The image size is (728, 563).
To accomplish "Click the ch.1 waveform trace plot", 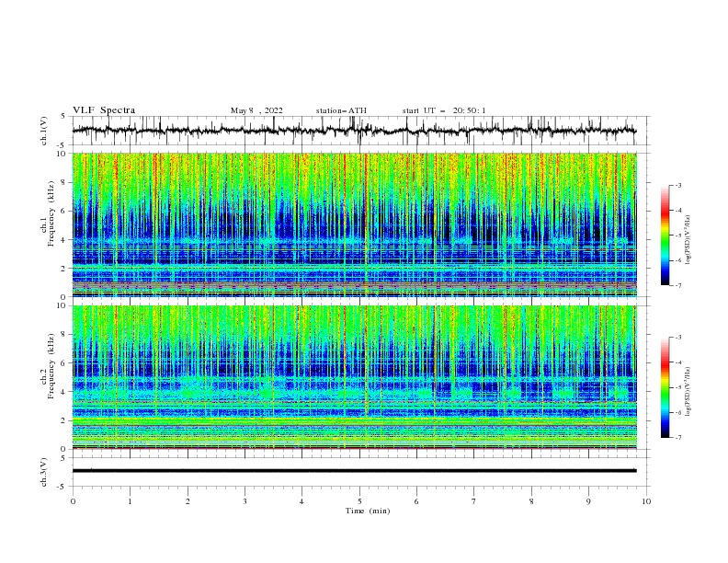I will point(354,131).
